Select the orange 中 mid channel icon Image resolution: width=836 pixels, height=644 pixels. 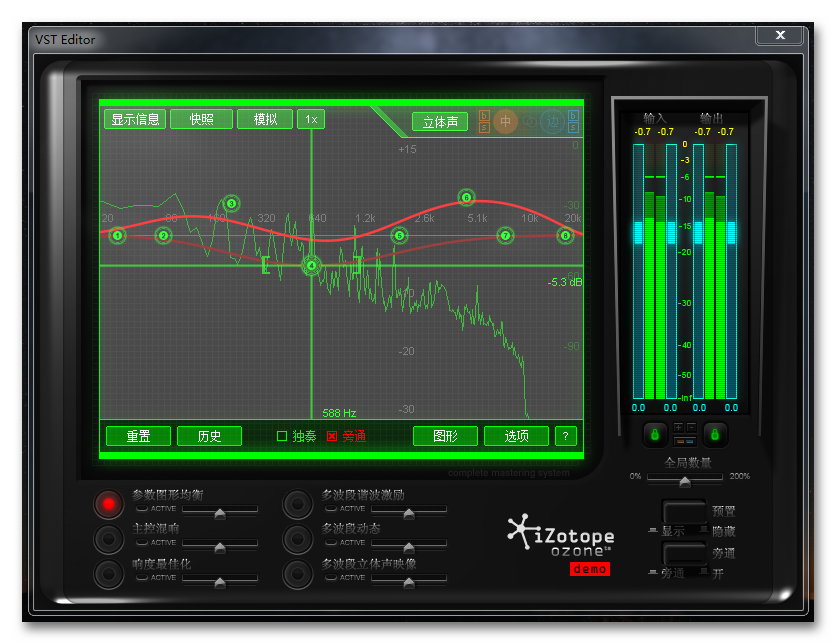(x=505, y=122)
